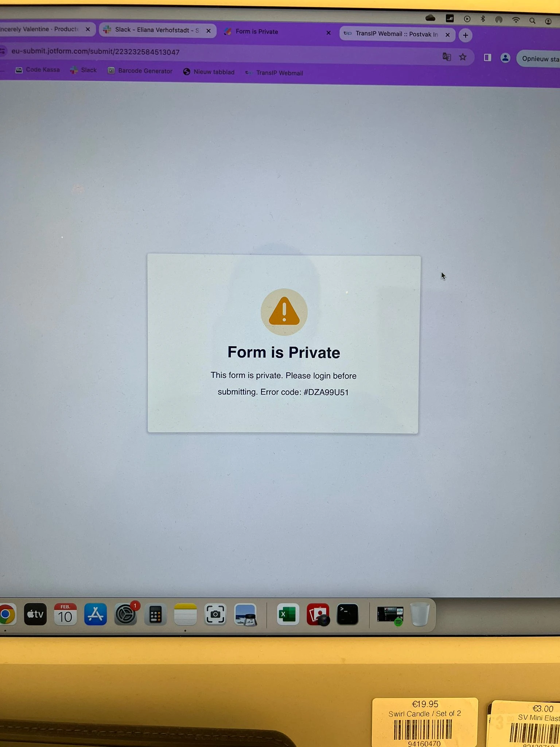Open Photo Booth from the Dock

click(x=318, y=615)
